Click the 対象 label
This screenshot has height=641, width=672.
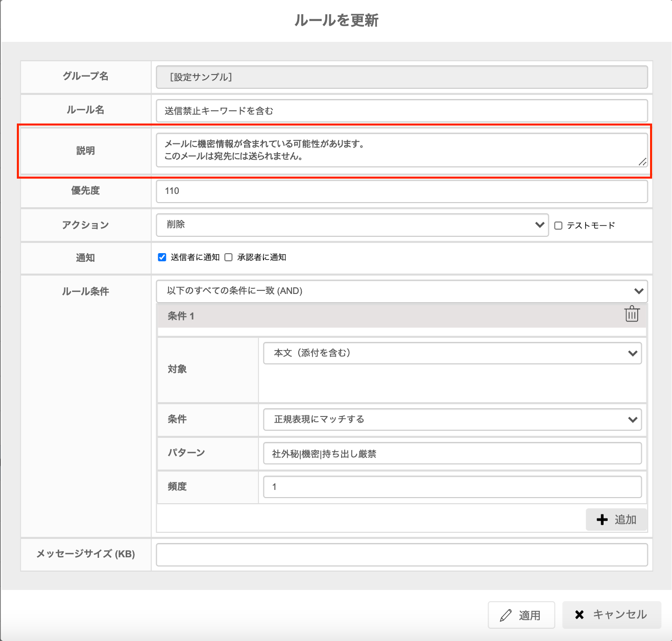[x=177, y=369]
